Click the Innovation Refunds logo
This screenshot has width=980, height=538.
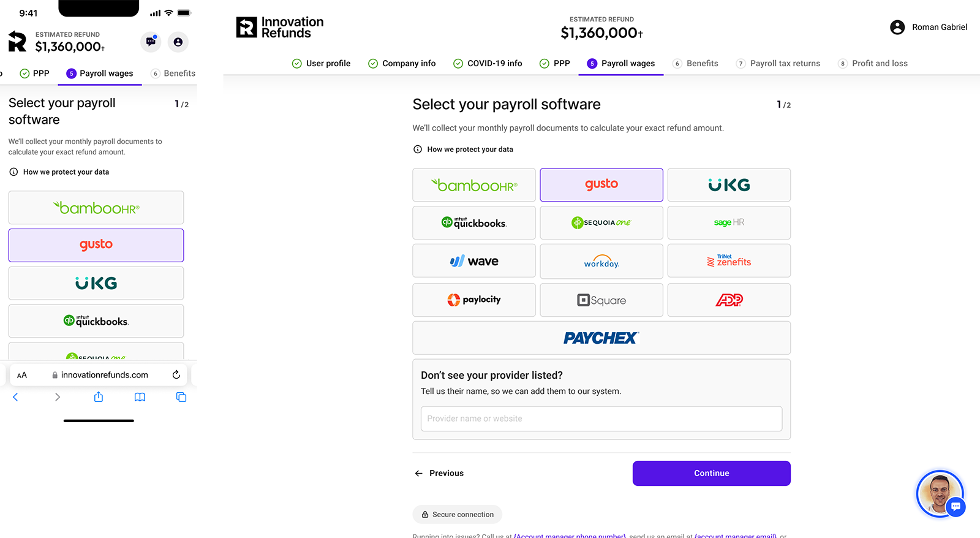tap(280, 28)
